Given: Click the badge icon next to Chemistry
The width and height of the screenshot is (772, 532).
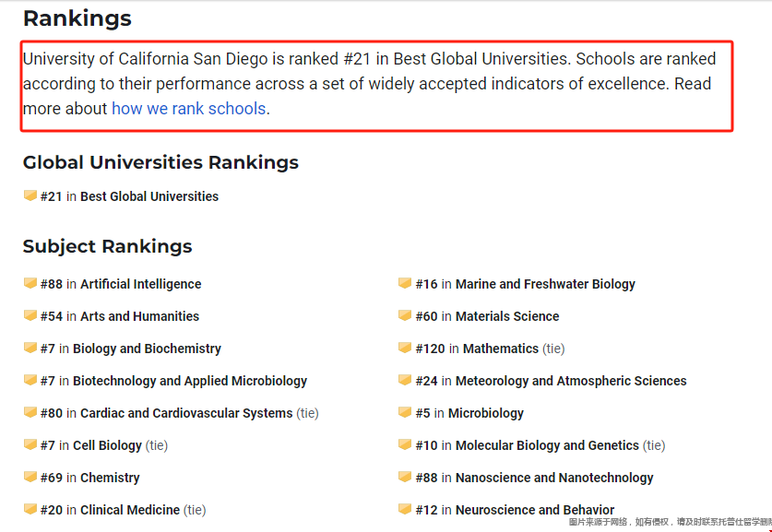Looking at the screenshot, I should (30, 477).
